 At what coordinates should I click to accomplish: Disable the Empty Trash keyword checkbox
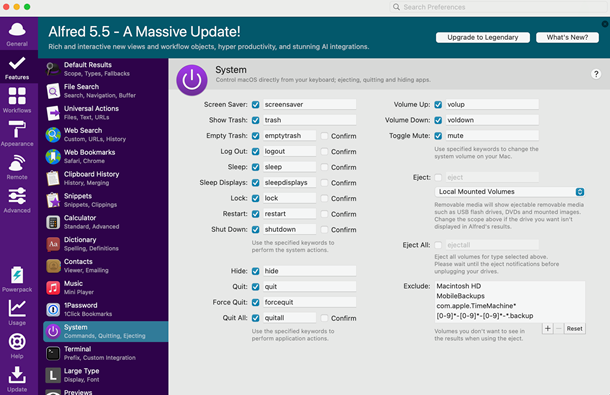coord(256,136)
